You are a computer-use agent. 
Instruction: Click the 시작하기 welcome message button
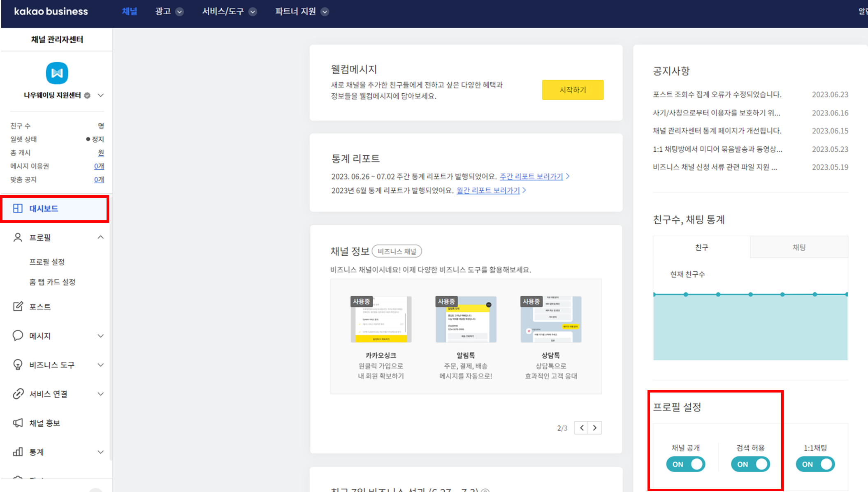[x=573, y=90]
